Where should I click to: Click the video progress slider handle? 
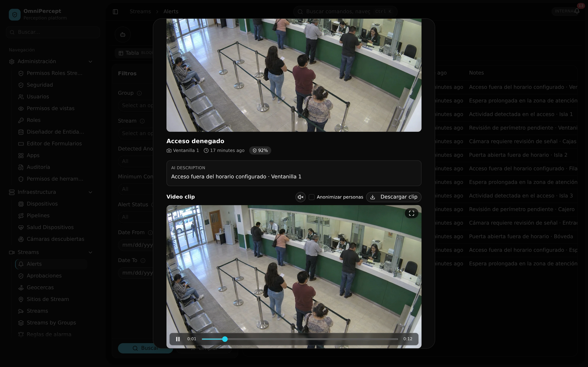click(225, 339)
